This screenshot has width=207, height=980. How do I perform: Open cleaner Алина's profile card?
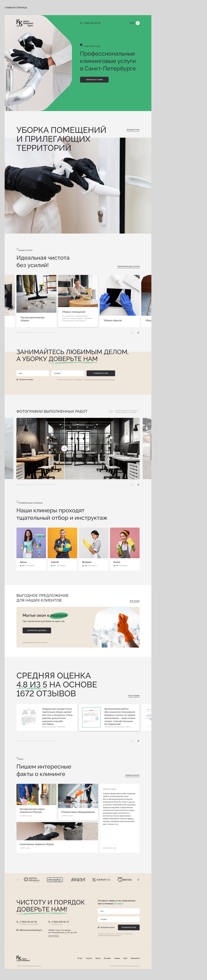coord(125,549)
